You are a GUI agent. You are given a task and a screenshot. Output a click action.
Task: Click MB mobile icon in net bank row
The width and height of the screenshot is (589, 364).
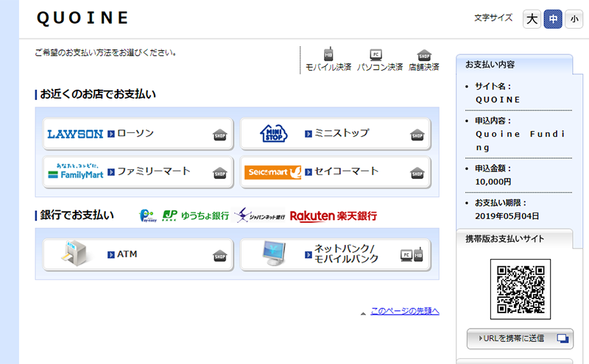pyautogui.click(x=418, y=254)
